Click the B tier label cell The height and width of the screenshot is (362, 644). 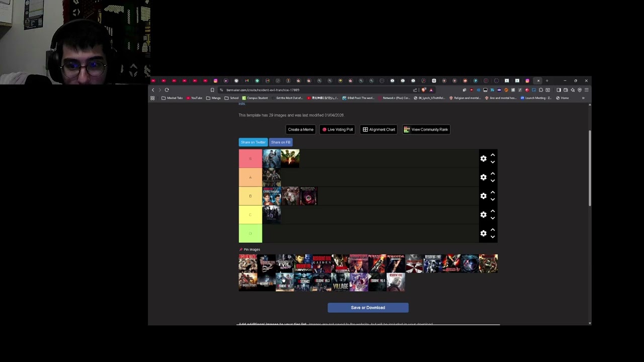click(250, 196)
